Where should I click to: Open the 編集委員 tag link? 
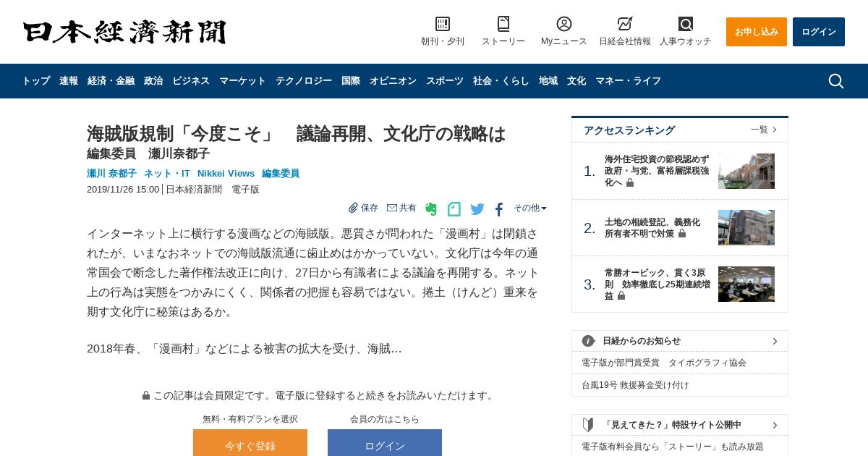(x=281, y=174)
